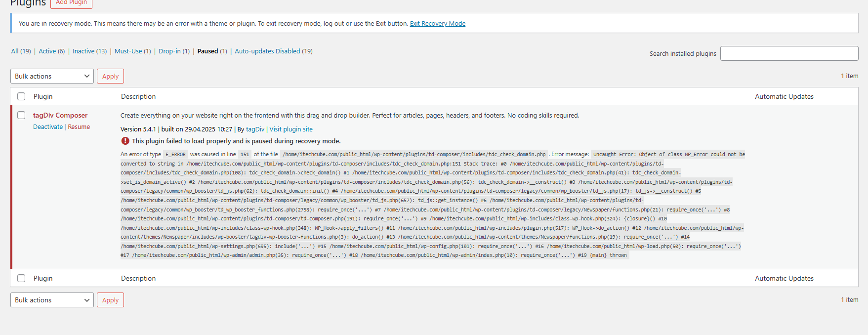
Task: Click the Search installed plugins field
Action: coord(789,53)
